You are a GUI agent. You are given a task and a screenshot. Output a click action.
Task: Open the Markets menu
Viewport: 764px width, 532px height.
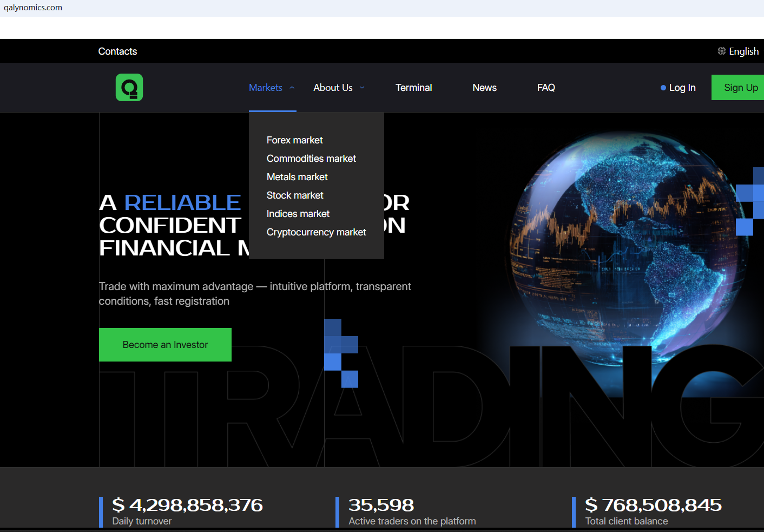tap(266, 88)
